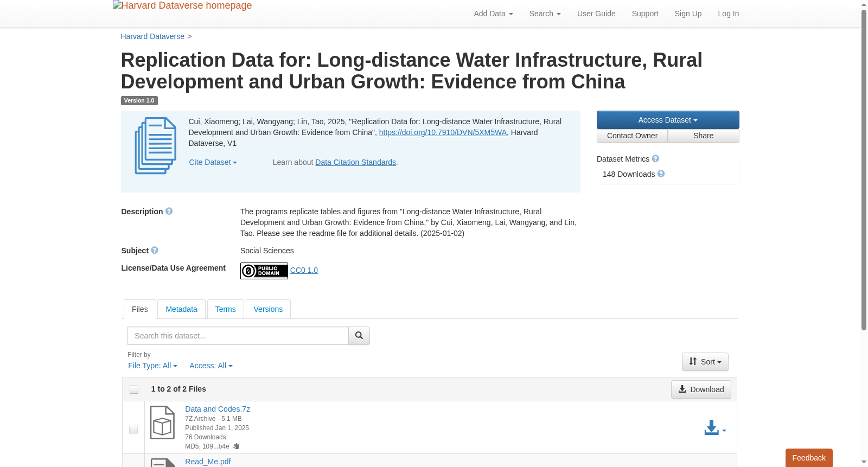Click the Harvard Dataverse homepage logo
The image size is (868, 467).
tap(182, 6)
